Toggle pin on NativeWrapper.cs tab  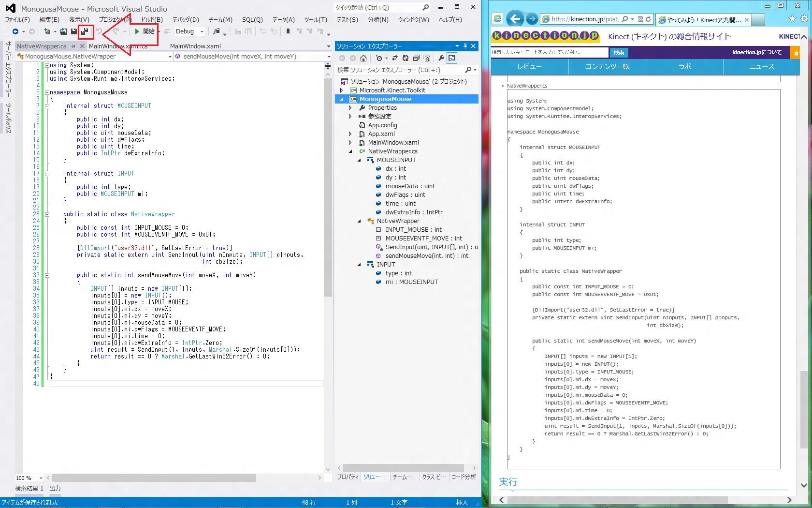73,46
